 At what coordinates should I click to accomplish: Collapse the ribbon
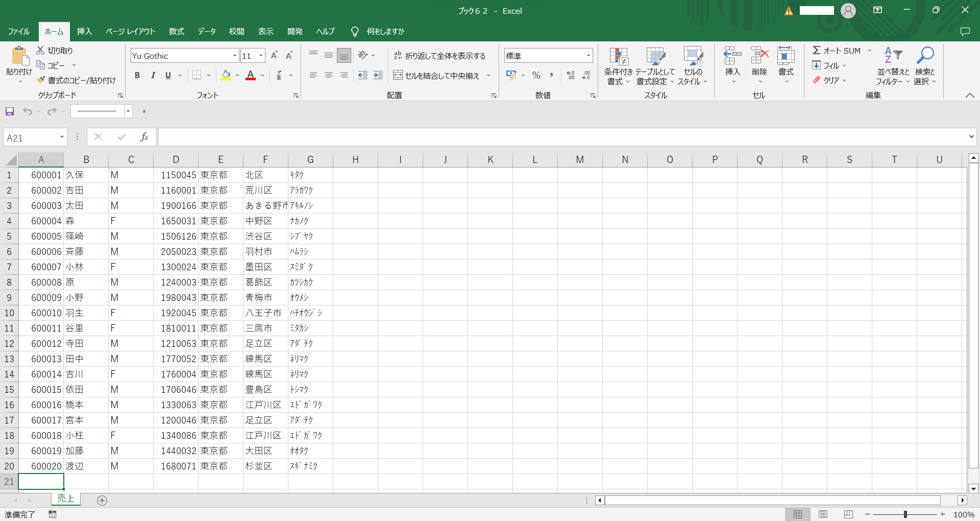click(970, 96)
